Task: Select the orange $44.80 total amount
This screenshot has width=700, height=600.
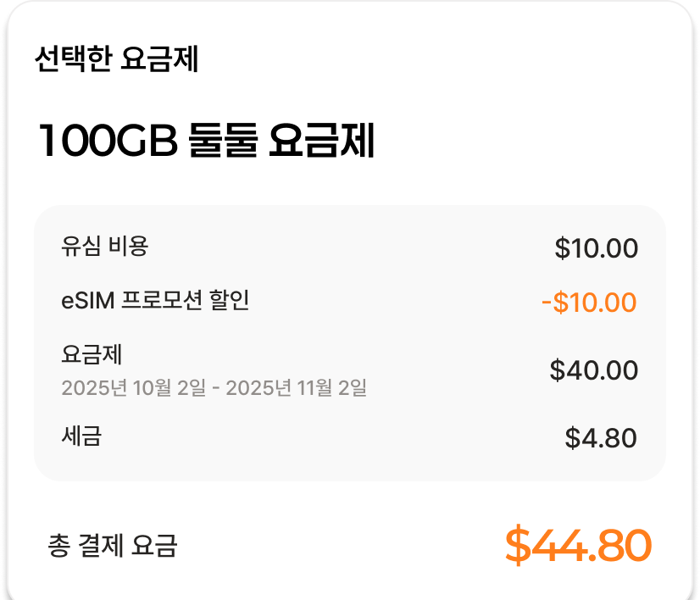Action: pos(577,545)
